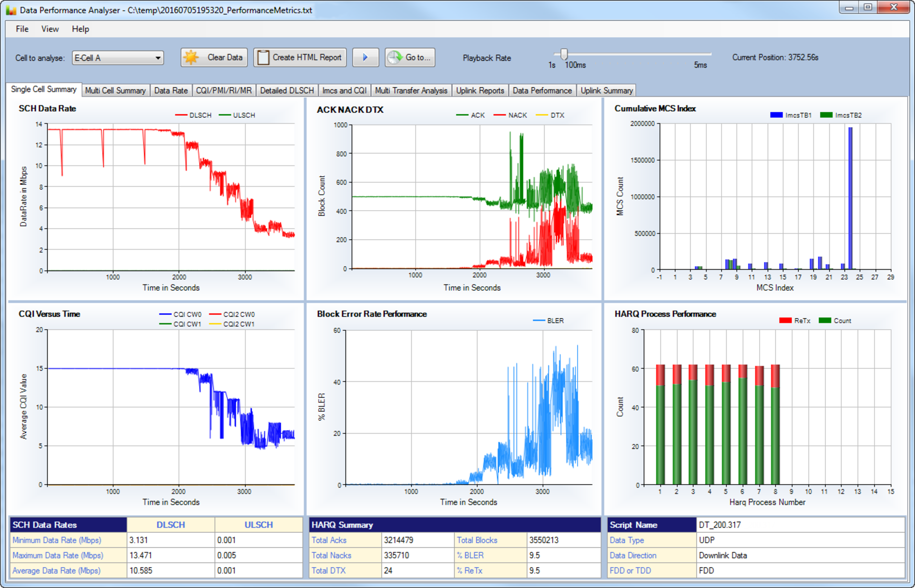The height and width of the screenshot is (588, 915).
Task: Open the File menu
Action: pyautogui.click(x=21, y=29)
